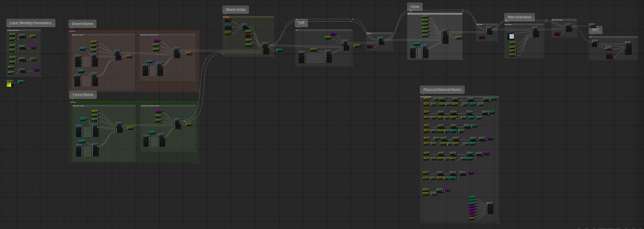
Task: Select the Biome Setup comment bubble
Action: pos(235,10)
